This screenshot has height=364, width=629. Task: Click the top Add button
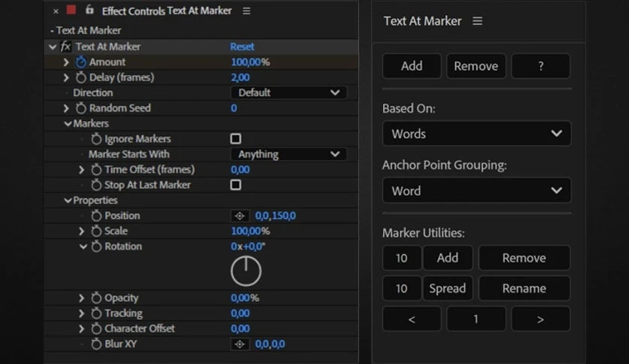412,65
